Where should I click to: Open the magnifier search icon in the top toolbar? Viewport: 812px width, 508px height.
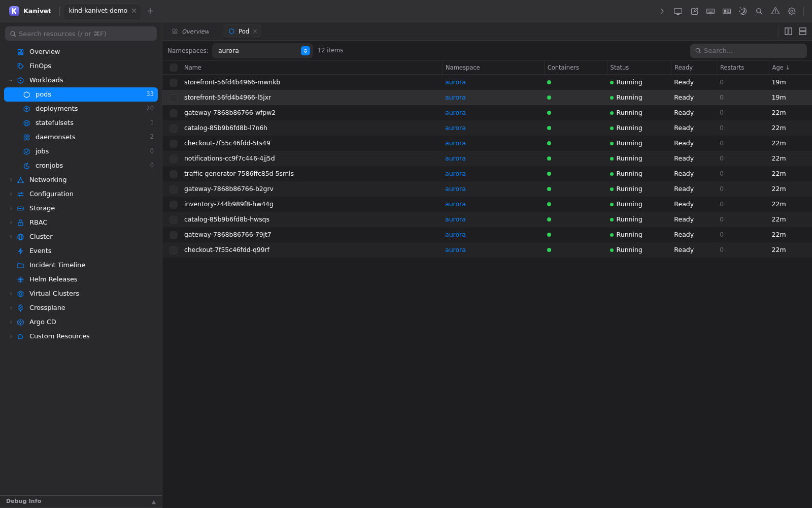click(759, 11)
